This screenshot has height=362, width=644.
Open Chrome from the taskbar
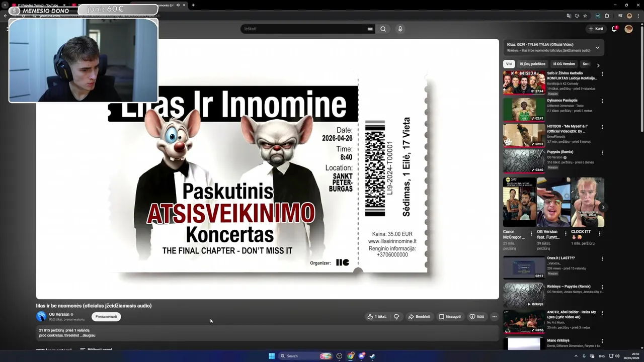[351, 356]
